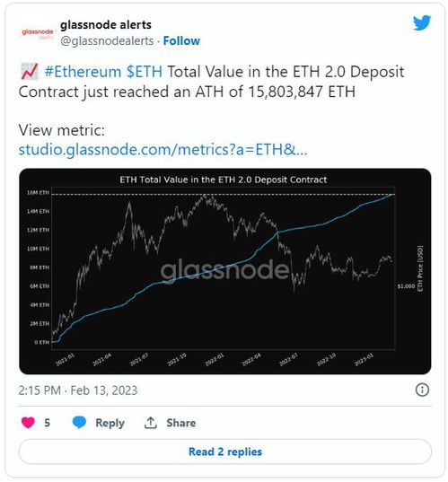Open the ETH deposit contract chart image
448x482 pixels.
click(x=224, y=271)
